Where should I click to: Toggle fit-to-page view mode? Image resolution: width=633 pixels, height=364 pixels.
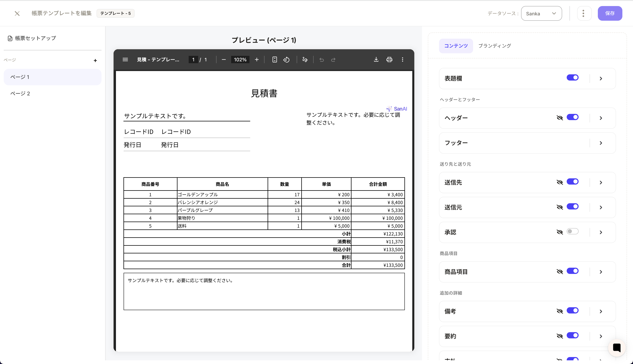[x=275, y=60]
